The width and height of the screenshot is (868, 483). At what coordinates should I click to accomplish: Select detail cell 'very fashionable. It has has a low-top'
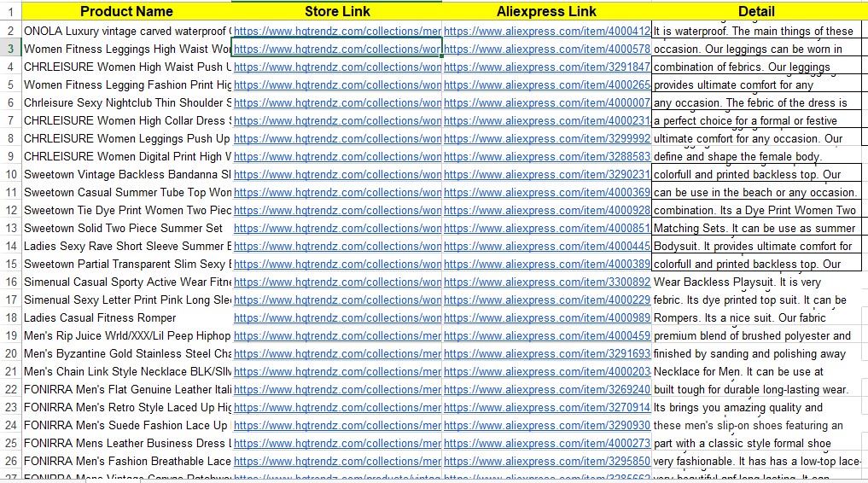point(756,461)
